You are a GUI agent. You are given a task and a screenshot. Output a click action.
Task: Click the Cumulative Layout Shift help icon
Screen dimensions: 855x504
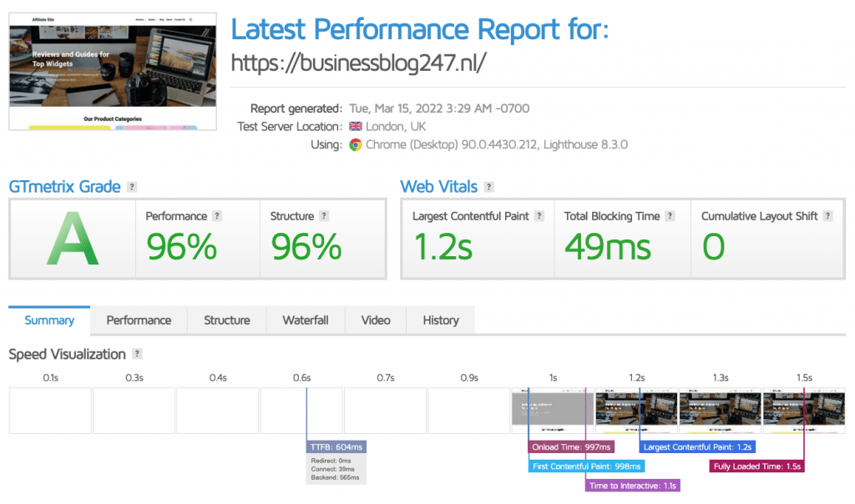point(827,215)
